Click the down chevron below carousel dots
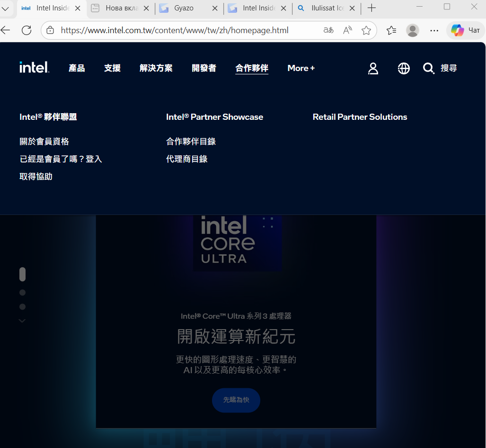Viewport: 486px width, 448px height. pyautogui.click(x=22, y=321)
